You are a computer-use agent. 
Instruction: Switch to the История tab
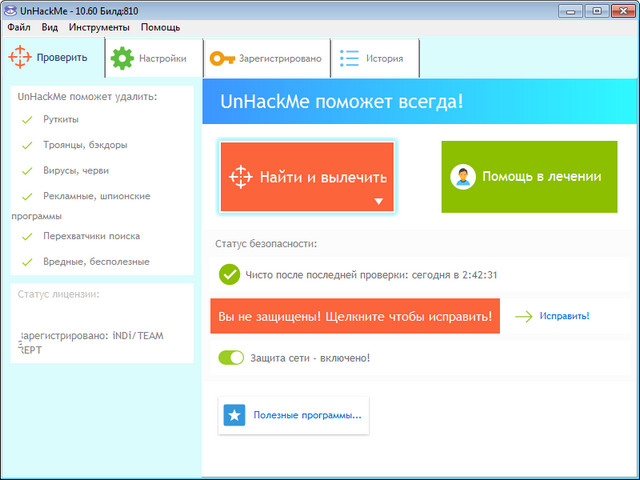click(375, 58)
